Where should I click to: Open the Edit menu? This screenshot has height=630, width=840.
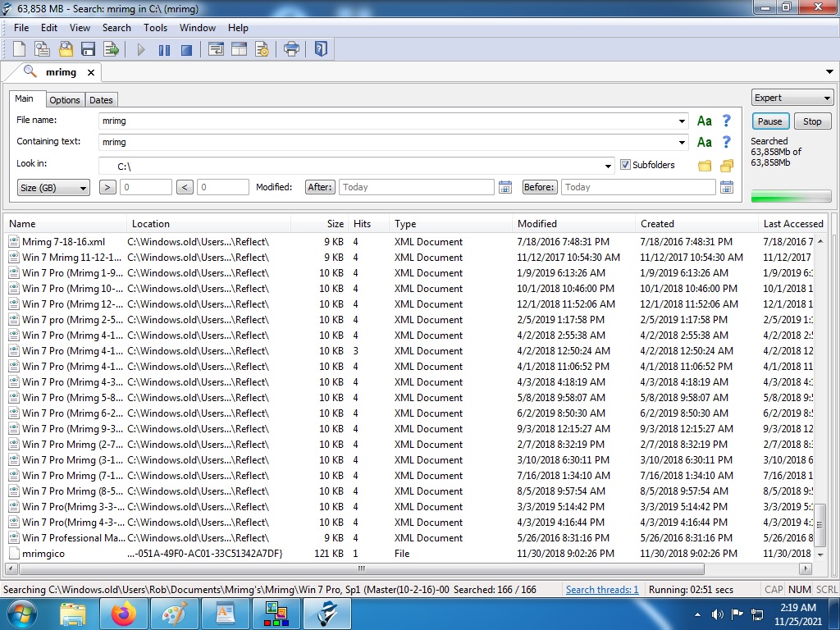pyautogui.click(x=48, y=28)
